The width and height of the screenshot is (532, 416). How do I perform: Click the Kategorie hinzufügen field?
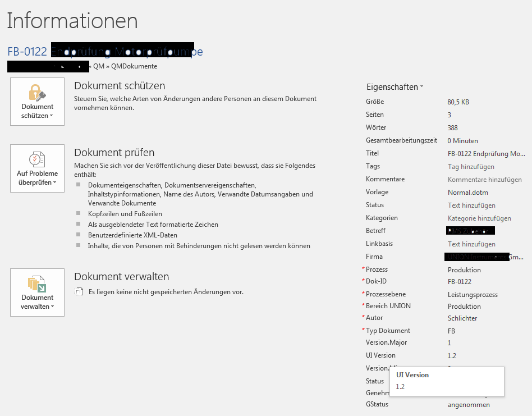[x=479, y=218]
